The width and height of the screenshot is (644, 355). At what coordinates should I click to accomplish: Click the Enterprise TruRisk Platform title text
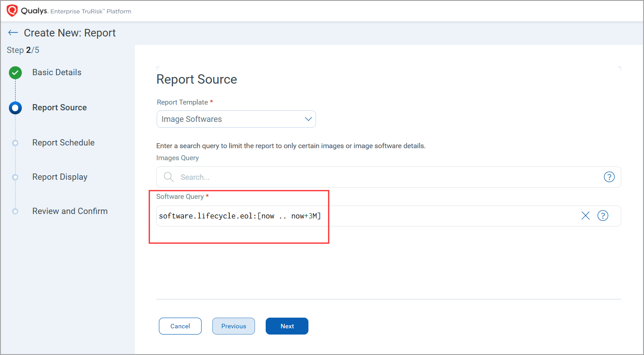click(x=91, y=11)
